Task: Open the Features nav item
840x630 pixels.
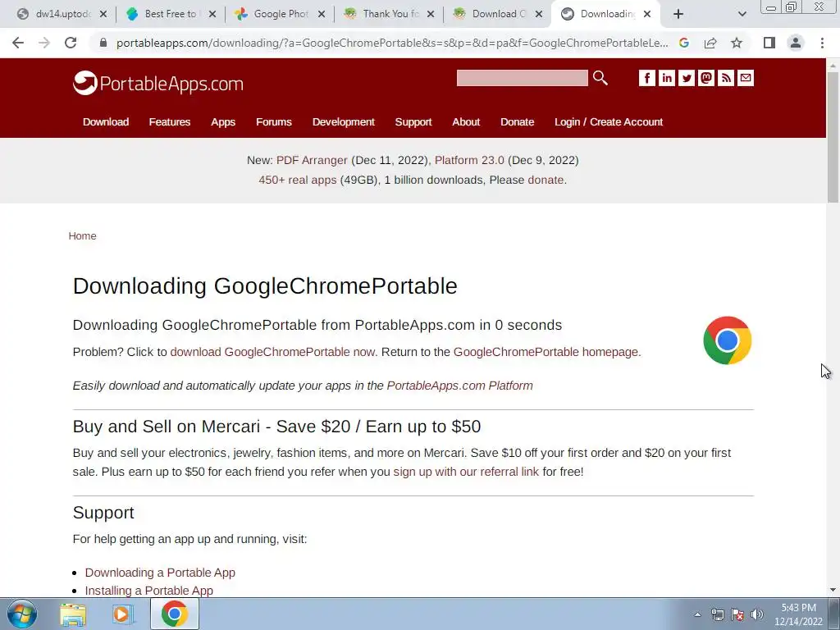Action: pyautogui.click(x=169, y=121)
